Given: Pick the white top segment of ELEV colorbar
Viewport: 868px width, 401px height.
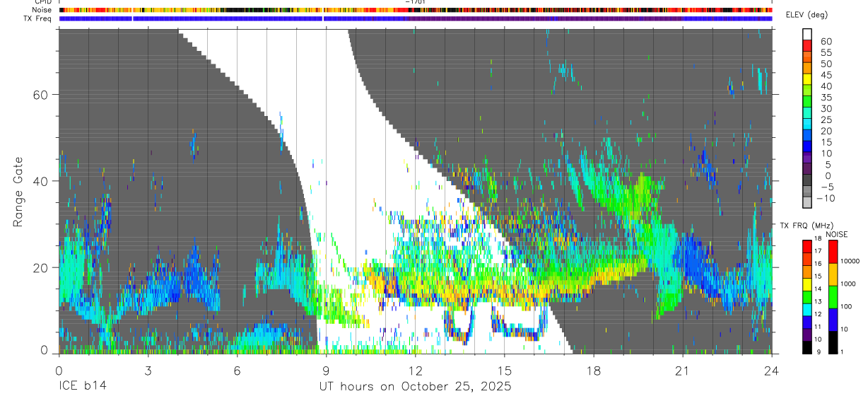Looking at the screenshot, I should pyautogui.click(x=807, y=34).
